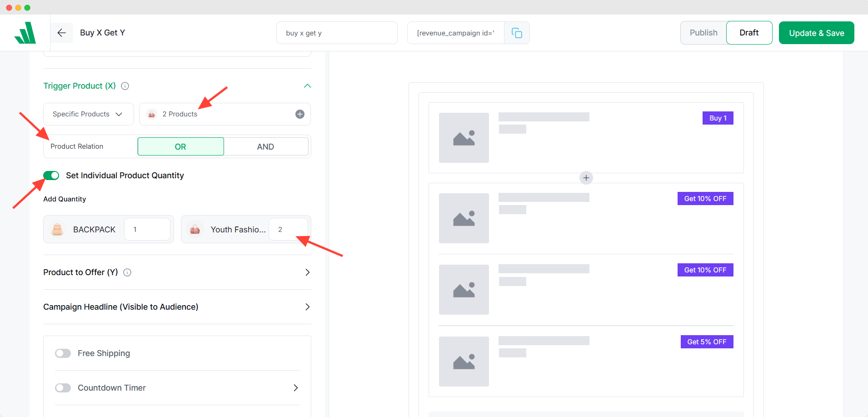Click the Trigger Product (X) heading

click(x=80, y=86)
